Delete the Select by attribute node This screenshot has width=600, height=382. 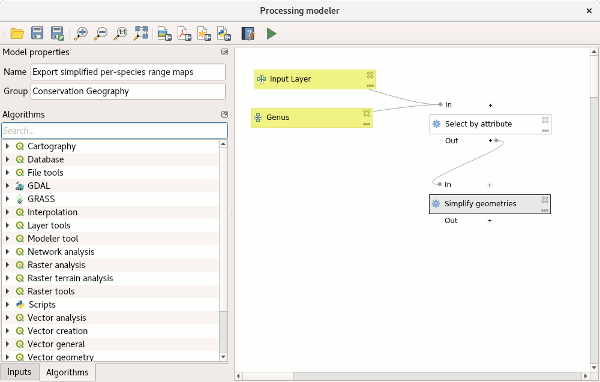pyautogui.click(x=545, y=119)
